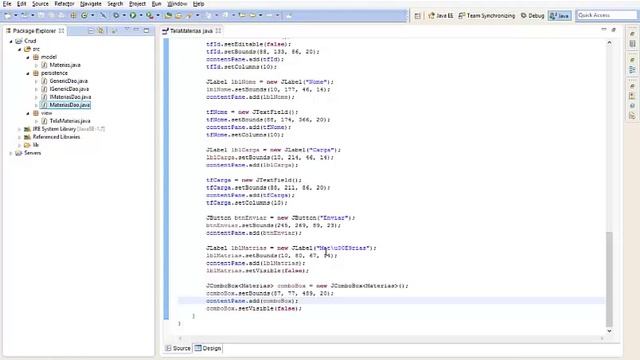
Task: Expand the lib folder node
Action: point(19,145)
